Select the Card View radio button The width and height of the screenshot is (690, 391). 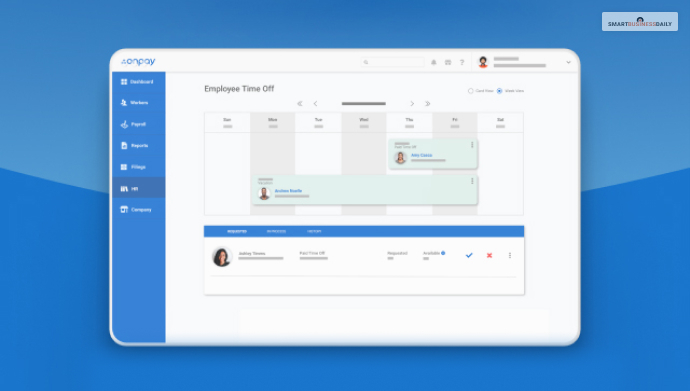[x=470, y=91]
